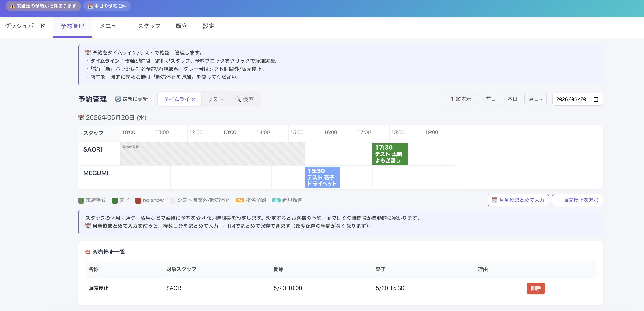Open the 15:30 テスト 花子 booking block
Image resolution: width=644 pixels, height=311 pixels.
pyautogui.click(x=322, y=177)
